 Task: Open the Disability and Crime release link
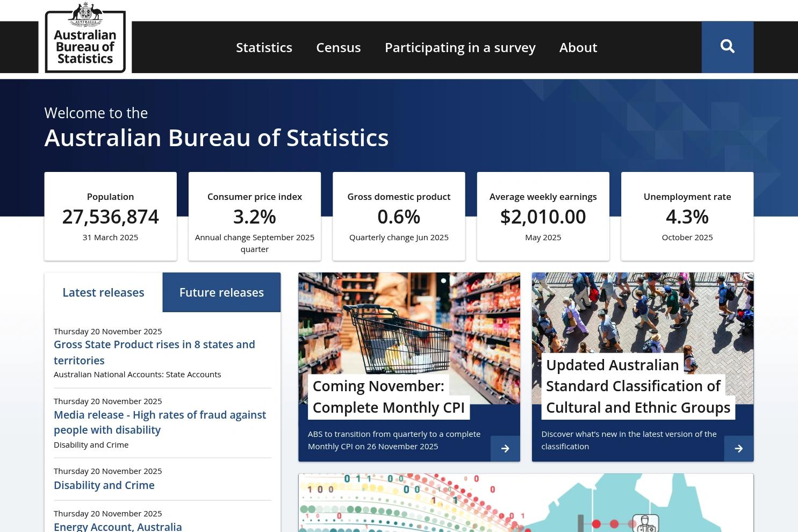coord(104,485)
